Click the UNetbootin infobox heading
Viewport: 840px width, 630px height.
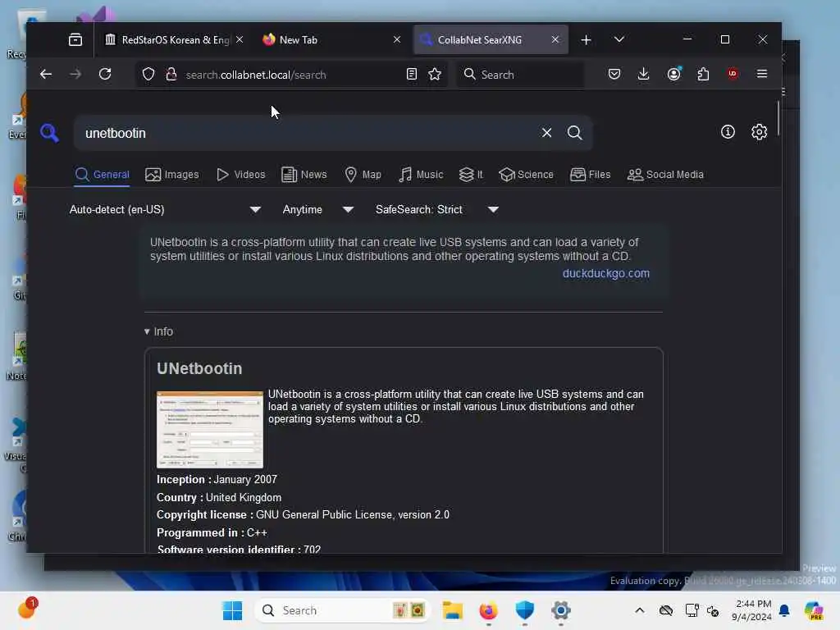(199, 368)
